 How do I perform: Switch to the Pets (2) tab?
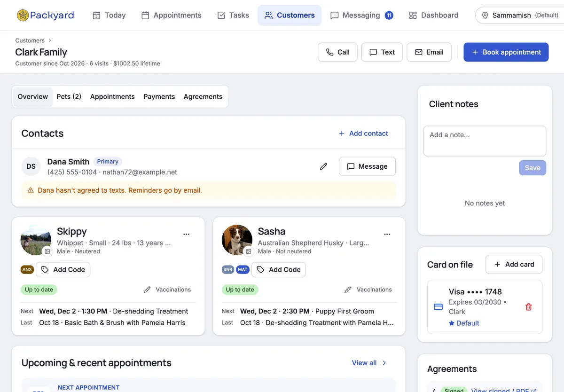click(x=69, y=97)
